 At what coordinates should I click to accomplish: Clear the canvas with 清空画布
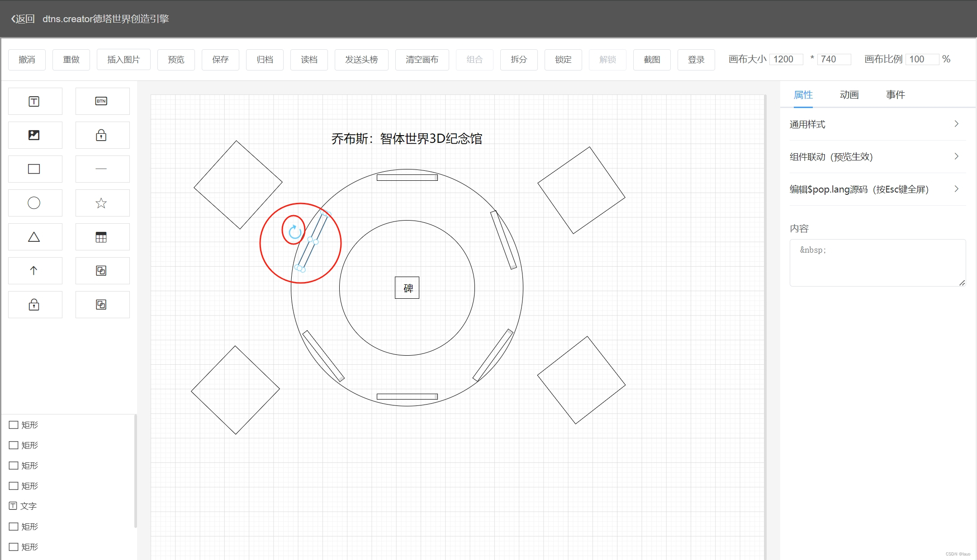pos(422,60)
